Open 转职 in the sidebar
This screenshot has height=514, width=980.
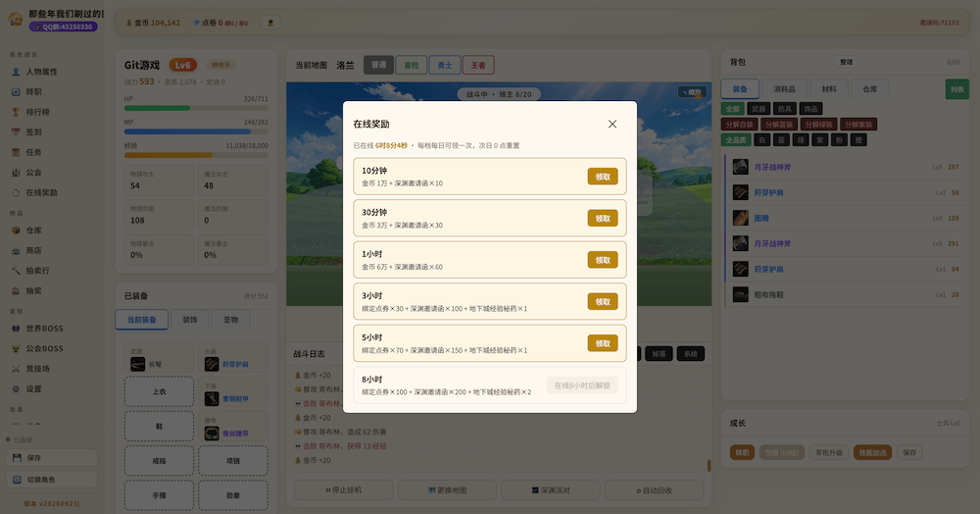(53, 92)
